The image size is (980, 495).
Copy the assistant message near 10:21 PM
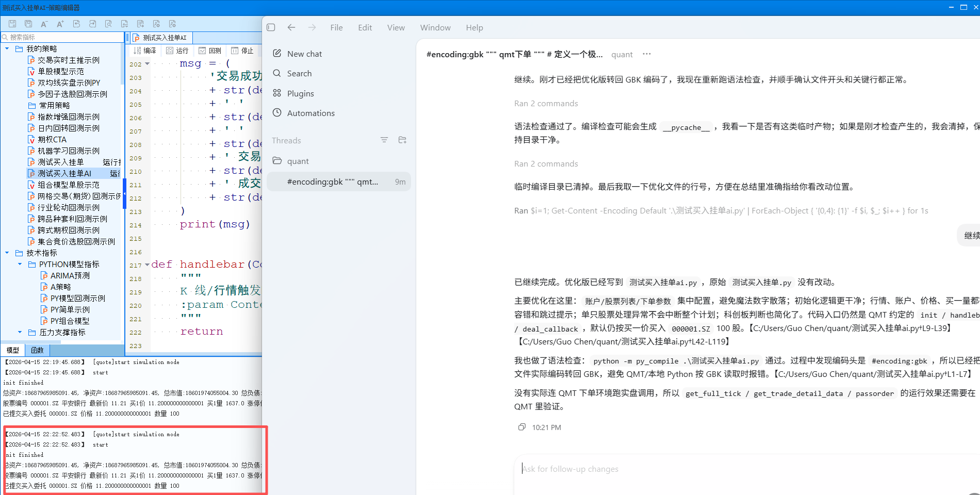point(521,427)
